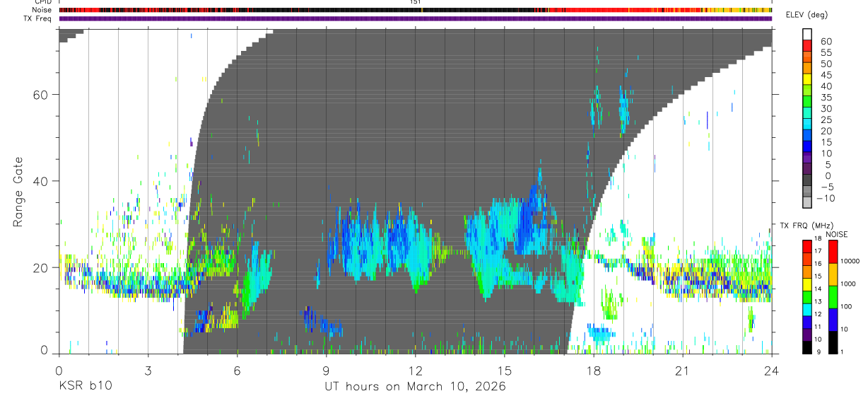Click the '6' tick on UT hours axis
Viewport: 868px width, 401px height.
pos(237,370)
